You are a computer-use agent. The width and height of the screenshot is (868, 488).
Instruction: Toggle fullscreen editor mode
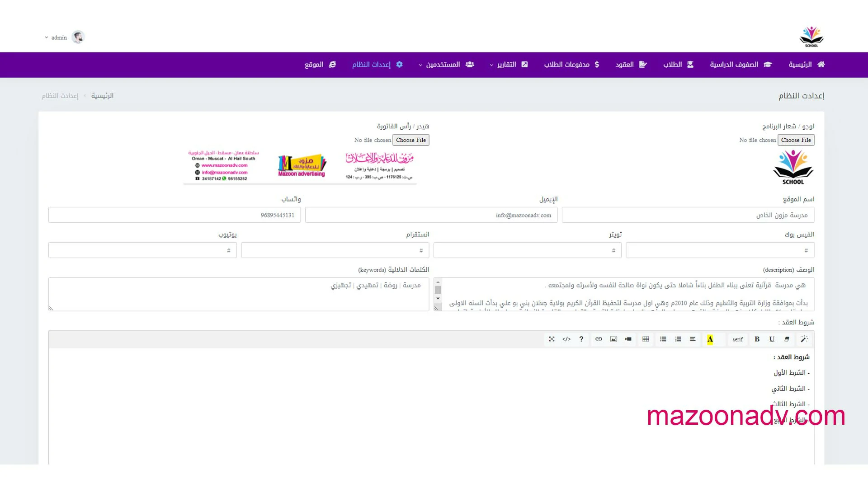(x=552, y=339)
